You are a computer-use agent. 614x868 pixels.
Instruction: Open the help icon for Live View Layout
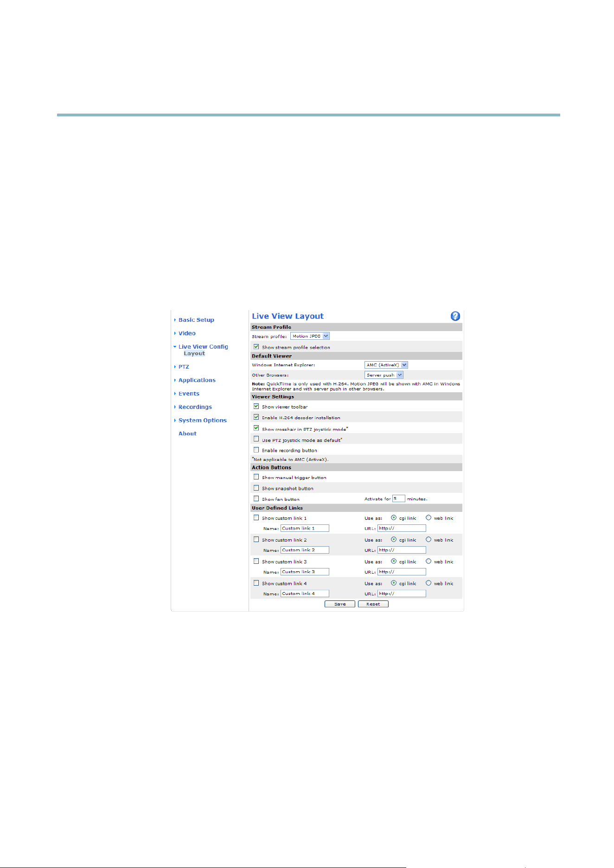[455, 316]
